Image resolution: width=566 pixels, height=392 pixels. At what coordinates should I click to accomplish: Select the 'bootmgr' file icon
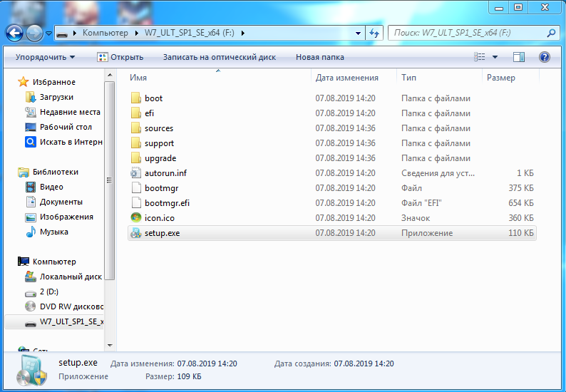click(x=135, y=188)
